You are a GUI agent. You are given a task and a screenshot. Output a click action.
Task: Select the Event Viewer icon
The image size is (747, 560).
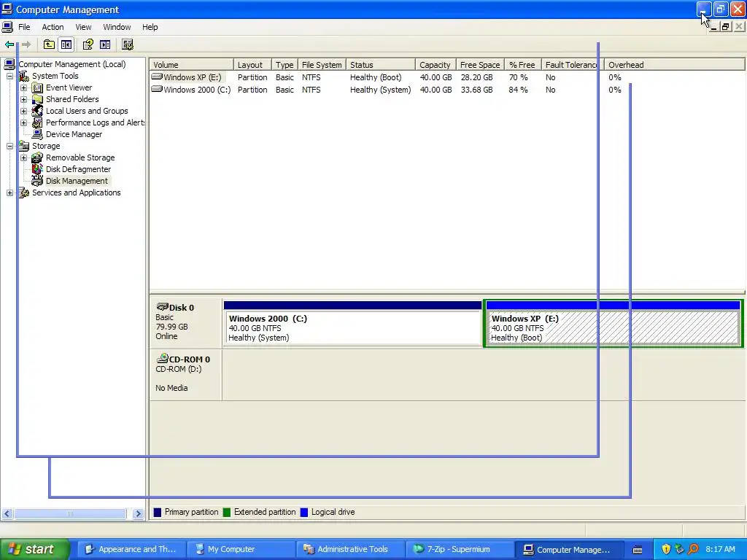click(x=37, y=87)
